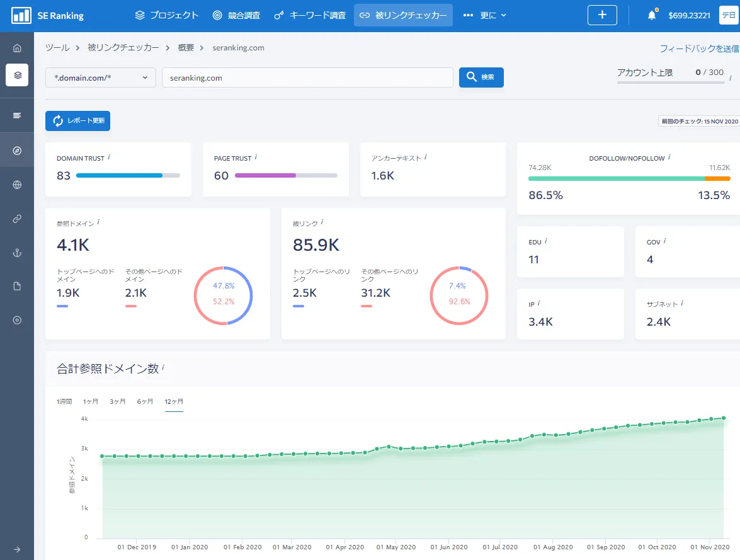Click the 13.5% nofollow percentage
Screen dimensions: 740x560
[714, 195]
